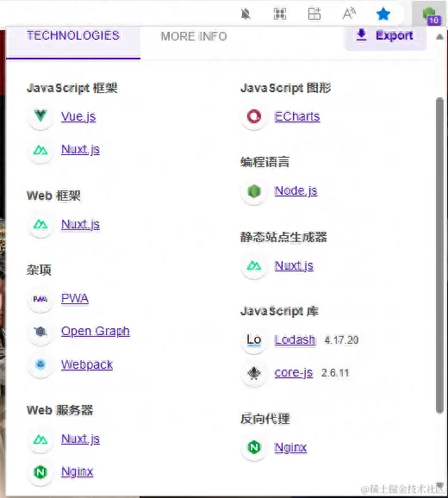Switch to the MORE INFO tab

[194, 36]
